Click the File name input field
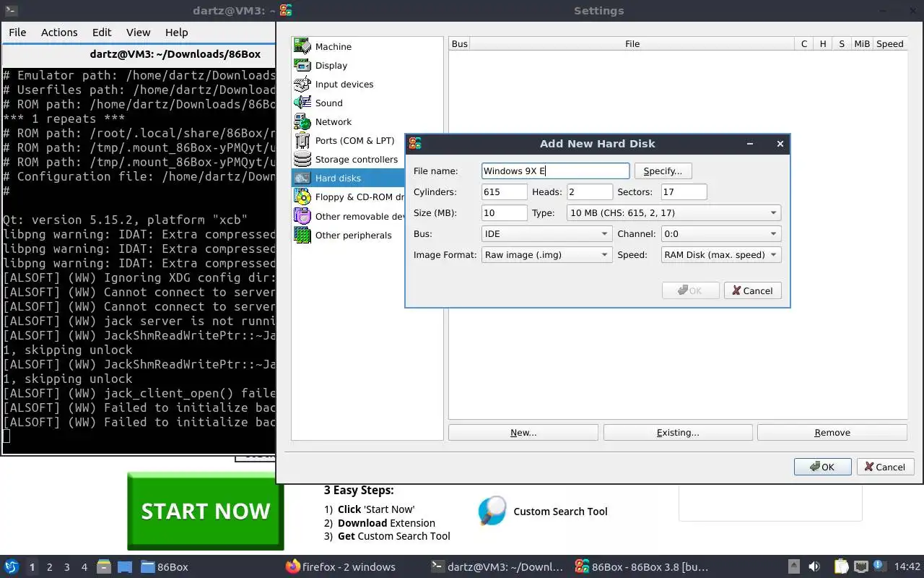 (x=556, y=171)
